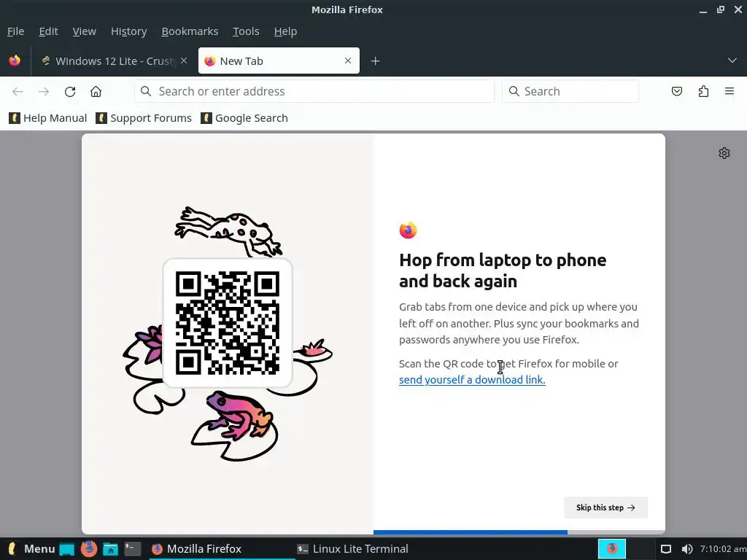Open the home page via the house icon
Image resolution: width=747 pixels, height=560 pixels.
point(96,91)
